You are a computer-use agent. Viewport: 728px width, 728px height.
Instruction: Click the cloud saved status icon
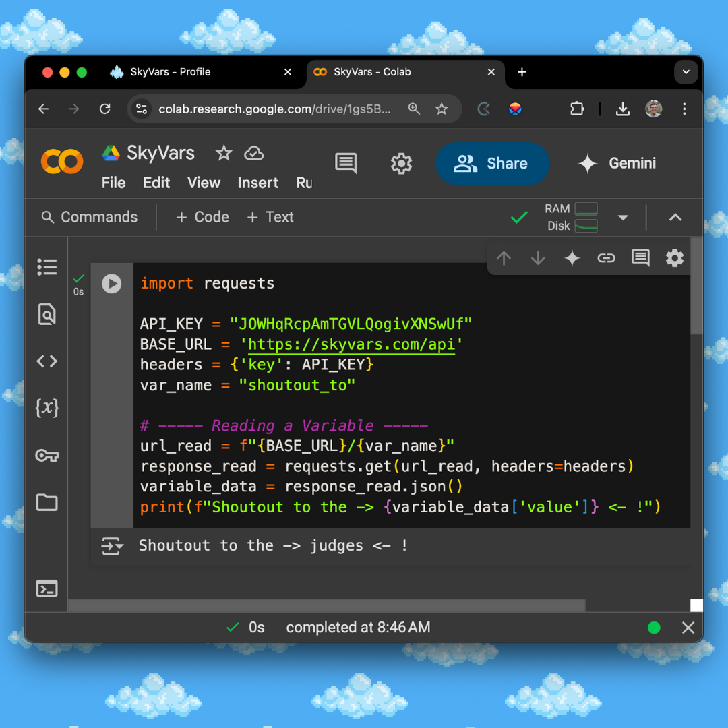(254, 153)
